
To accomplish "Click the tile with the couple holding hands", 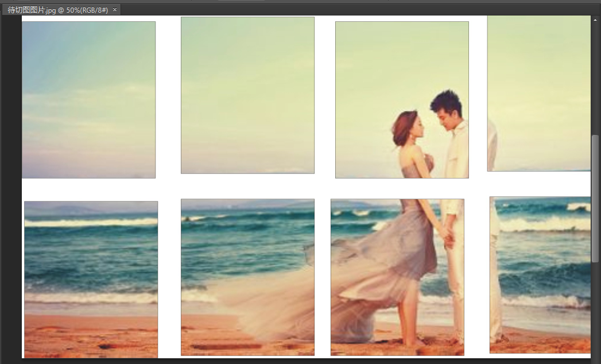I will [397, 277].
